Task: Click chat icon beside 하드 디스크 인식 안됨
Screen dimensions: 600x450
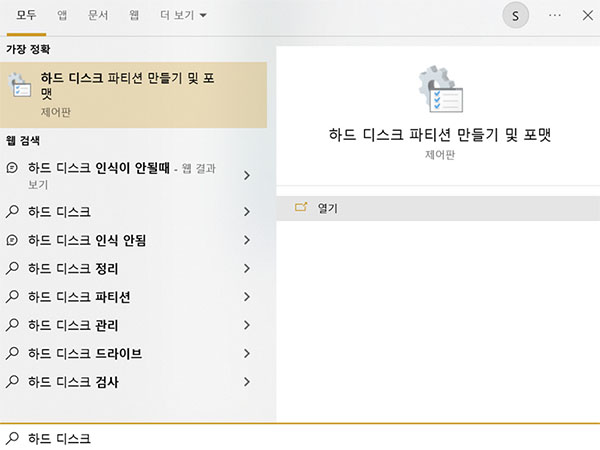Action: click(12, 240)
